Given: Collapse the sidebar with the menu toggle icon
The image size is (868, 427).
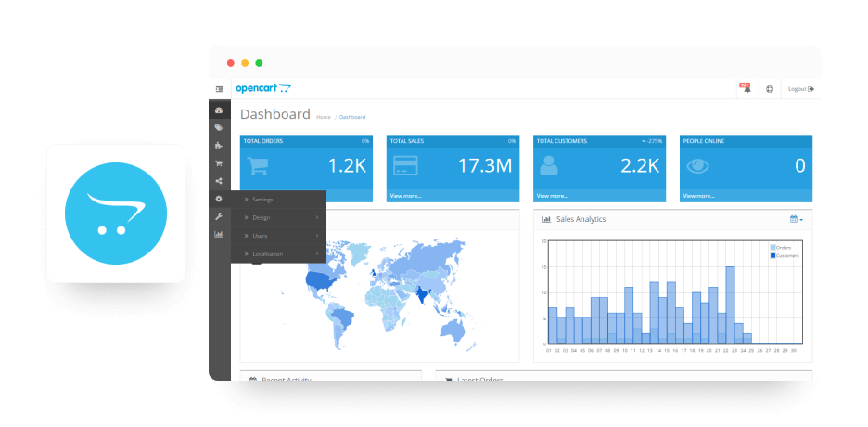Looking at the screenshot, I should pyautogui.click(x=219, y=88).
